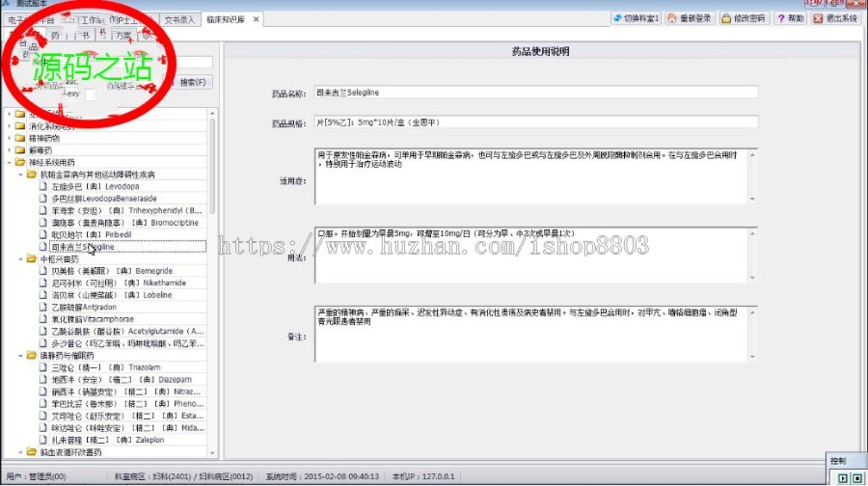Click open folder icon of 神经系统用药
The height and width of the screenshot is (486, 868).
coord(20,162)
